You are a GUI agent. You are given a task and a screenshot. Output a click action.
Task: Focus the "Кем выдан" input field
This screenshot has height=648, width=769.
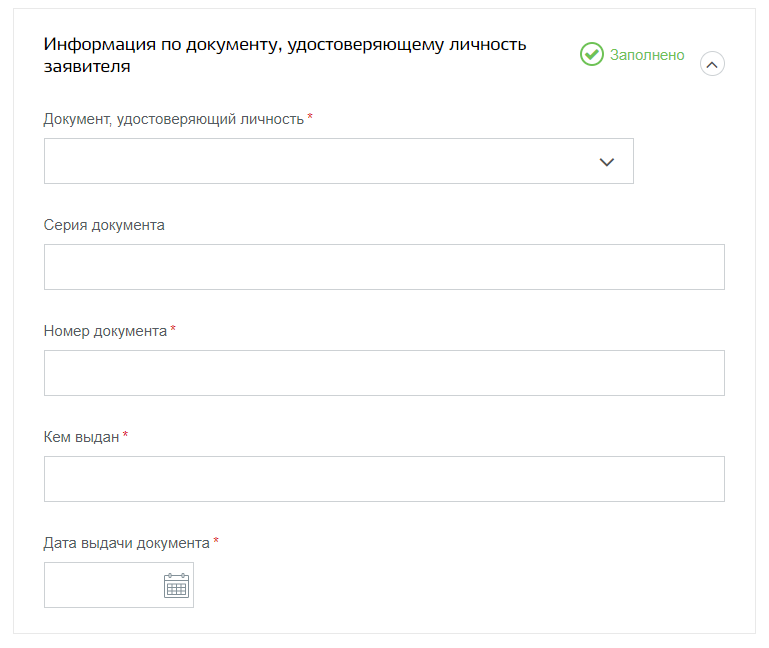tap(384, 479)
